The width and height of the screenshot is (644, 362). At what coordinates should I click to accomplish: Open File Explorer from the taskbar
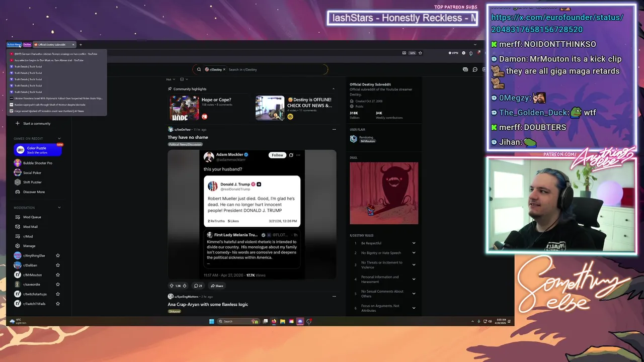[x=283, y=321]
